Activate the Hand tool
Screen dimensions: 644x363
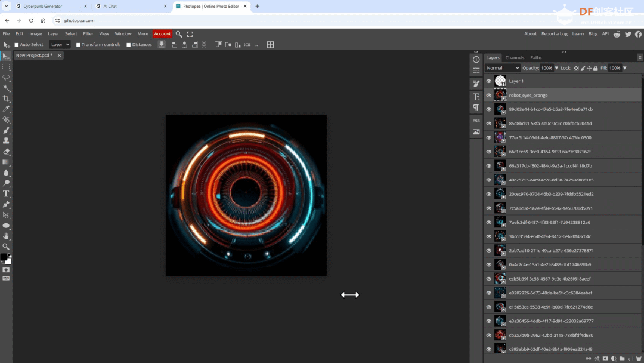pyautogui.click(x=6, y=236)
